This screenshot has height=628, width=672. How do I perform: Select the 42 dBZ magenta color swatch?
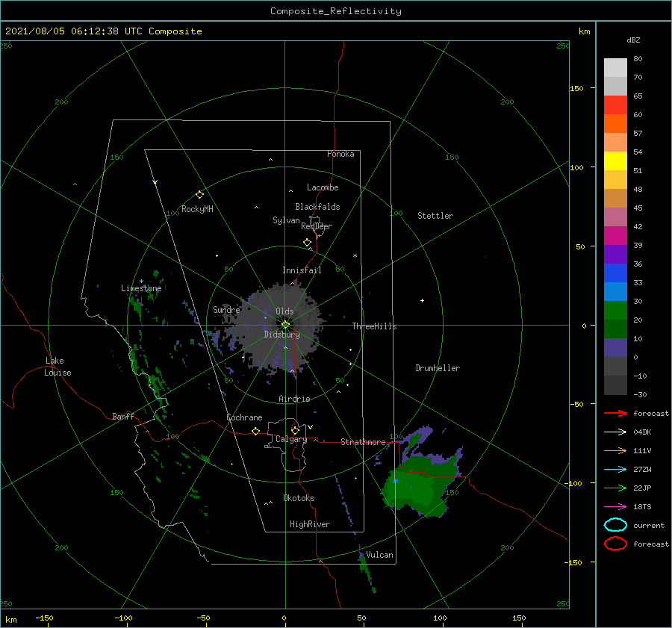pos(615,236)
